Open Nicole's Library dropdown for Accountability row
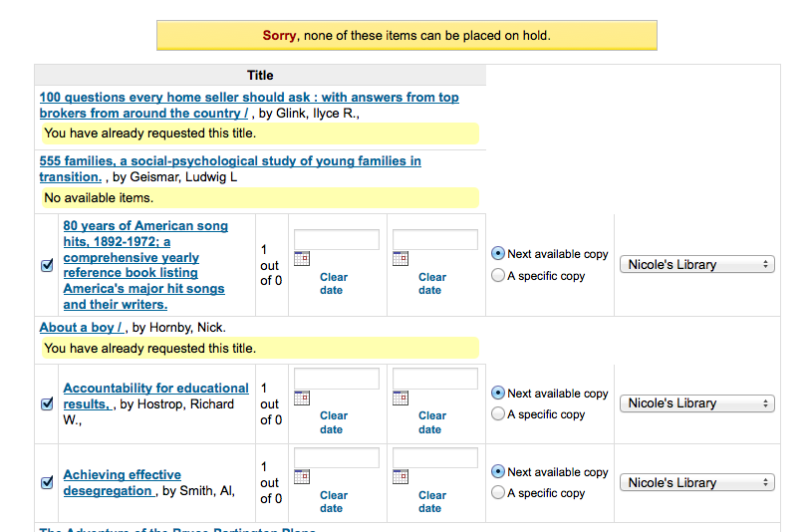The image size is (809, 532). pos(697,403)
